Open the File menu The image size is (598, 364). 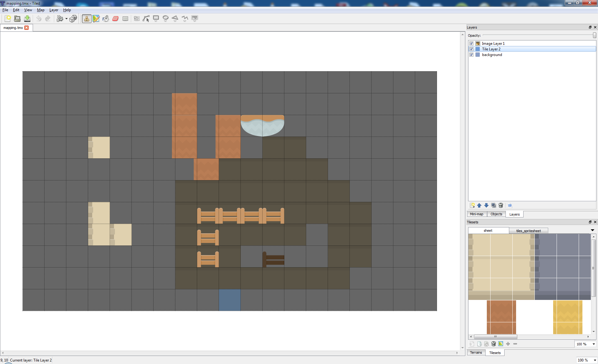(x=5, y=10)
